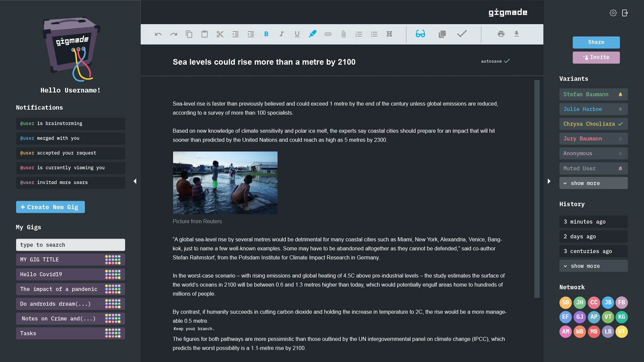
Task: Click the Invite button
Action: (x=596, y=57)
